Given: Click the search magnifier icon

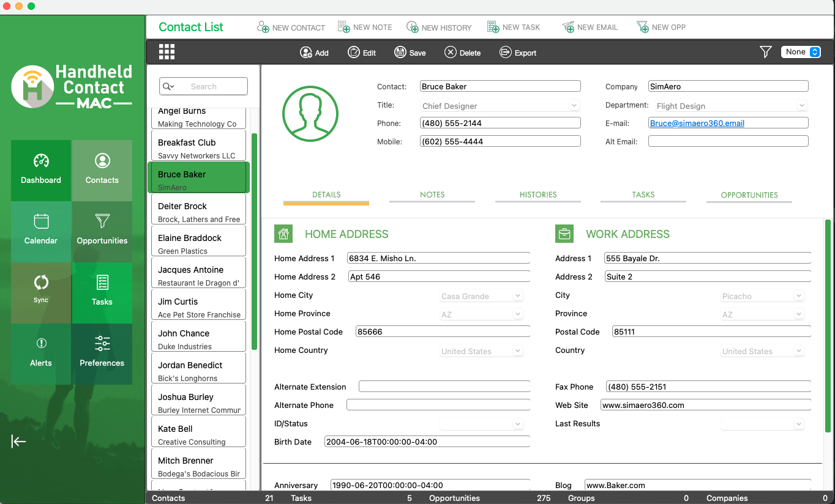Looking at the screenshot, I should pos(168,87).
